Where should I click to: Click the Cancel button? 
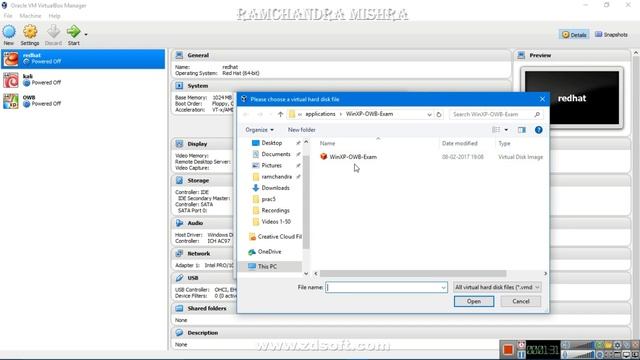[521, 301]
